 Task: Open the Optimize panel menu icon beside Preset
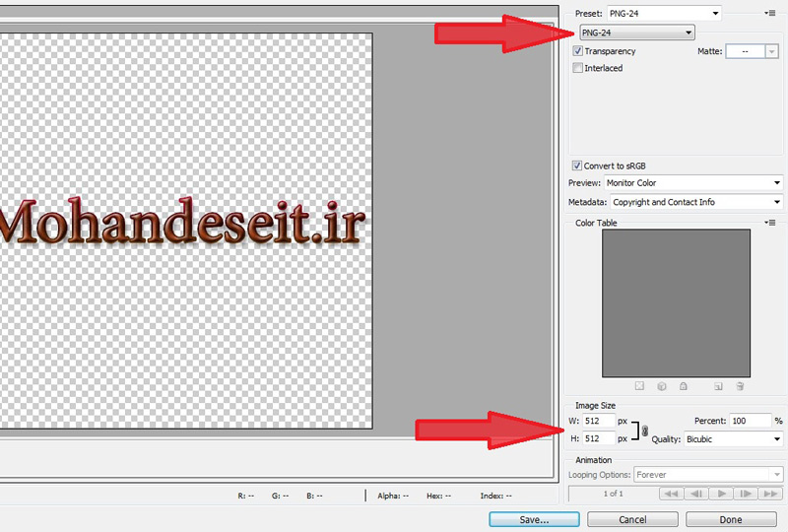click(x=770, y=13)
